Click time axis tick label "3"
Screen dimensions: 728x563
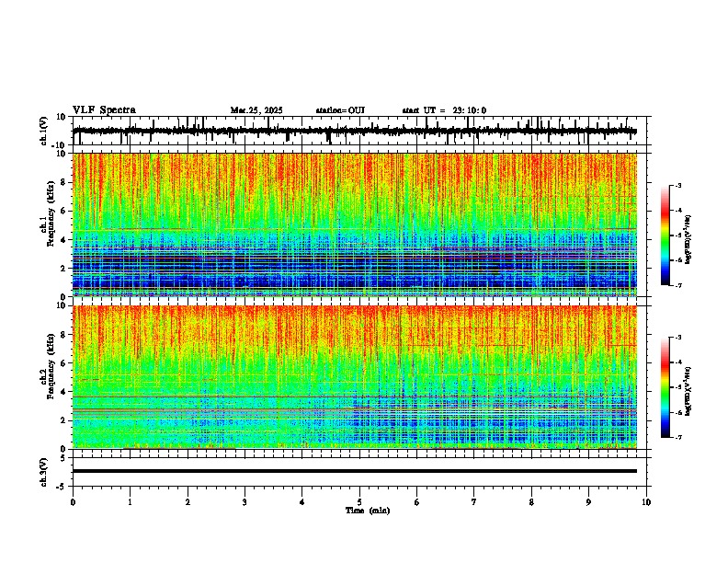[245, 502]
